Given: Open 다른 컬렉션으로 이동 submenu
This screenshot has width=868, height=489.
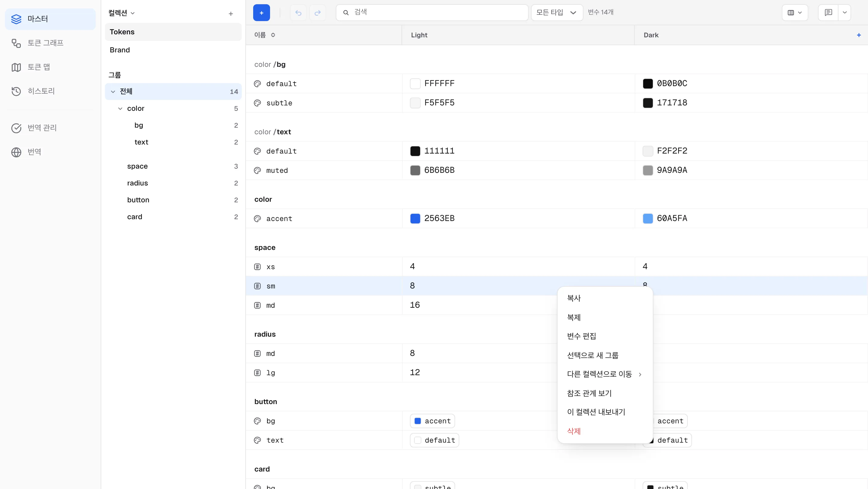Looking at the screenshot, I should pos(605,374).
